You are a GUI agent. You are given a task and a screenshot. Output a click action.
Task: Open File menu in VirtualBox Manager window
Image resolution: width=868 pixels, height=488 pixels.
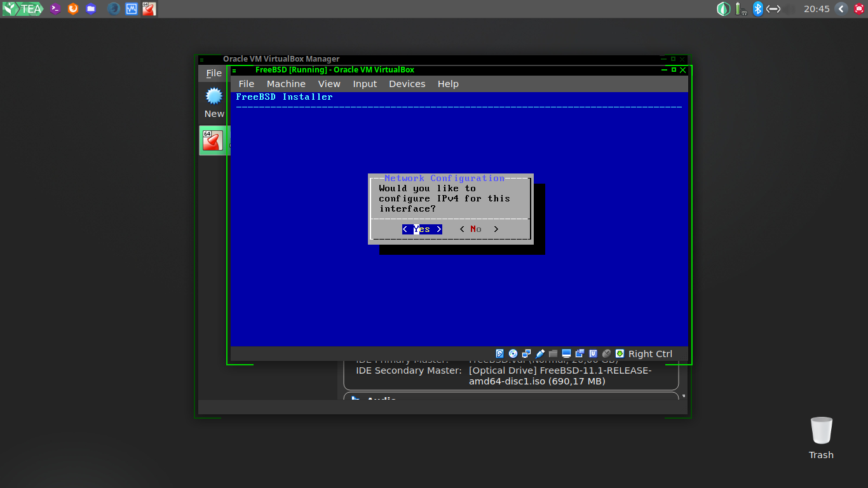pyautogui.click(x=214, y=73)
